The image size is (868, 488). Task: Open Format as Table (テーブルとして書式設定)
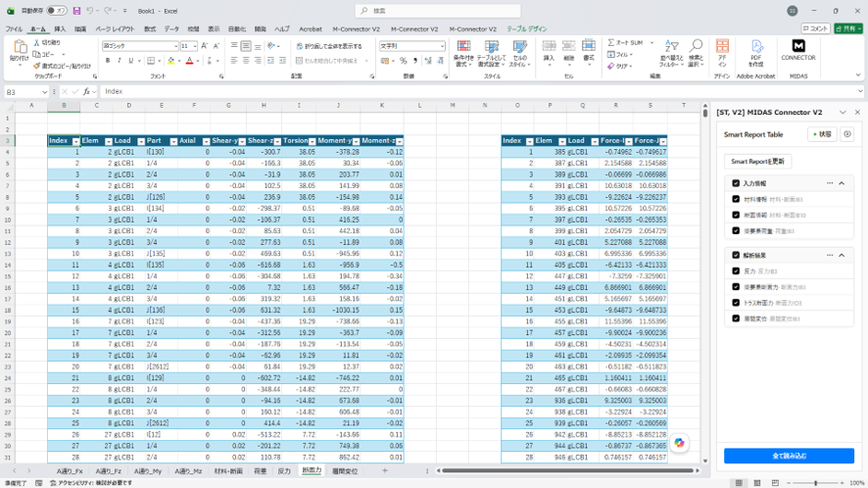pyautogui.click(x=491, y=54)
